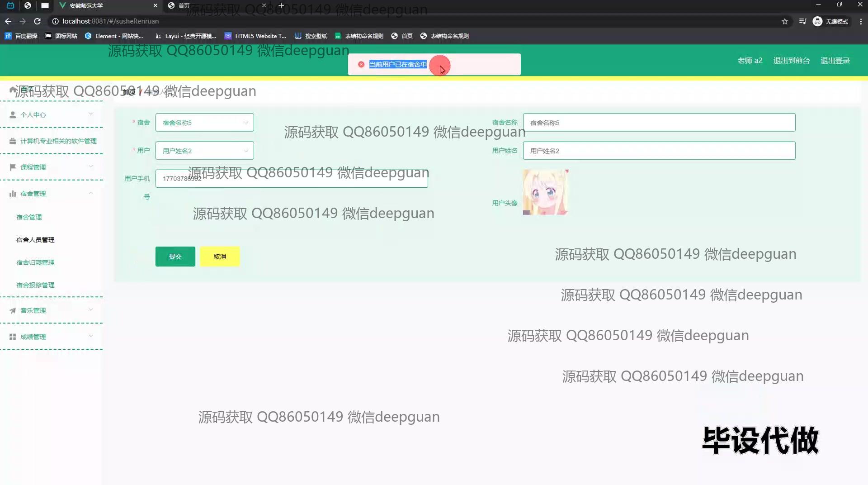This screenshot has width=868, height=485.
Task: Click the 个人中心 user icon
Action: point(13,115)
